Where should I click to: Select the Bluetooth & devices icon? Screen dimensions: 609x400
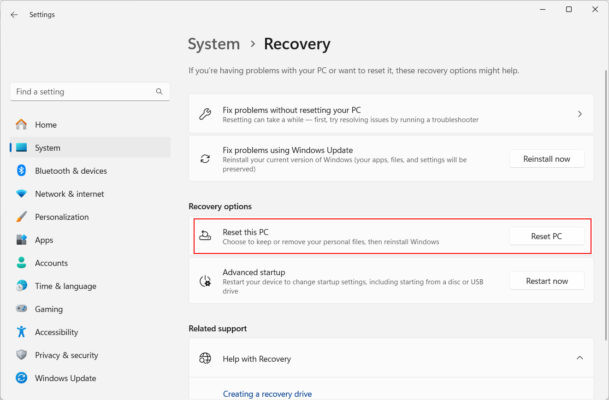tap(21, 171)
